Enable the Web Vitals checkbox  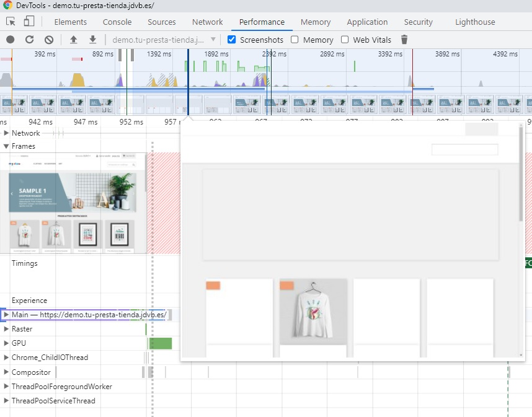(345, 40)
